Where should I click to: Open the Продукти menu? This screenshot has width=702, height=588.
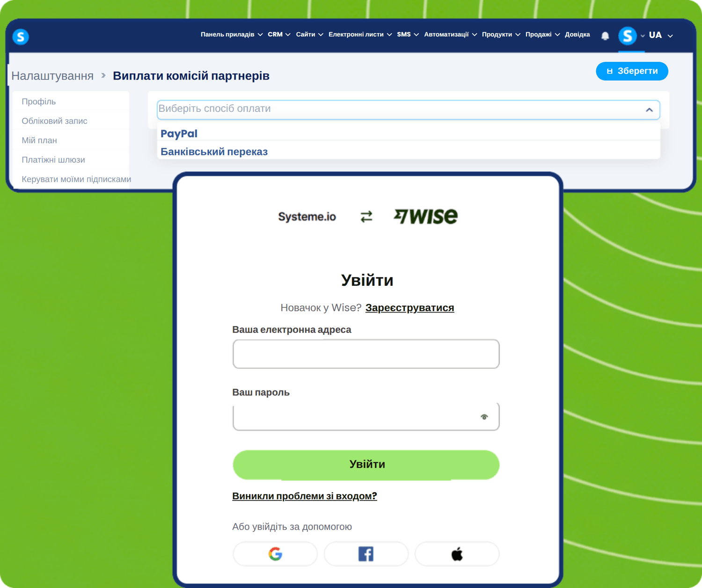501,35
